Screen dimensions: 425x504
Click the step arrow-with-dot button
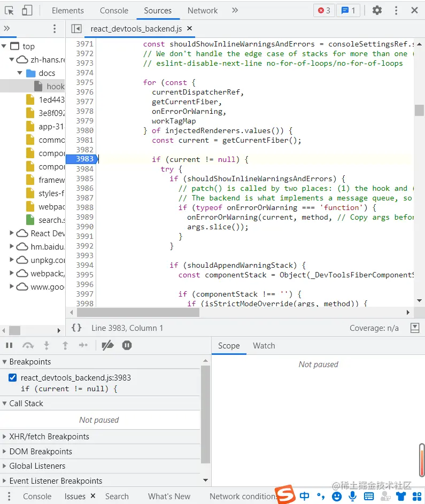[83, 345]
